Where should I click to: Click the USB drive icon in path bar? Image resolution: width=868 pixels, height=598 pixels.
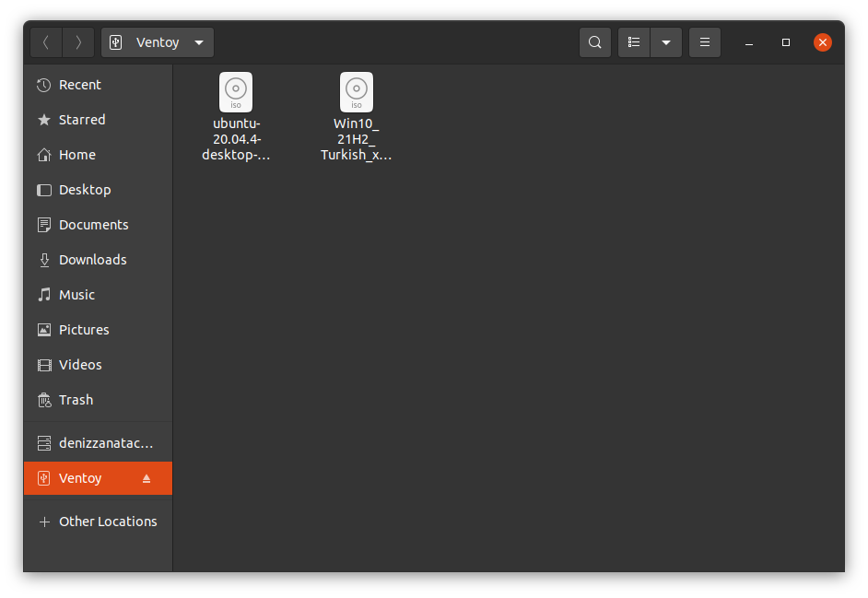[x=116, y=42]
